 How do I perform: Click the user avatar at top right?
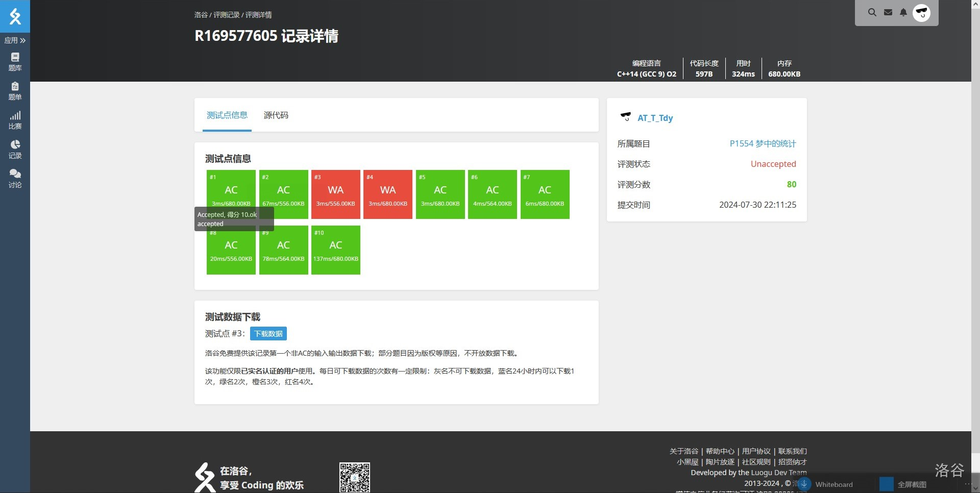point(922,13)
